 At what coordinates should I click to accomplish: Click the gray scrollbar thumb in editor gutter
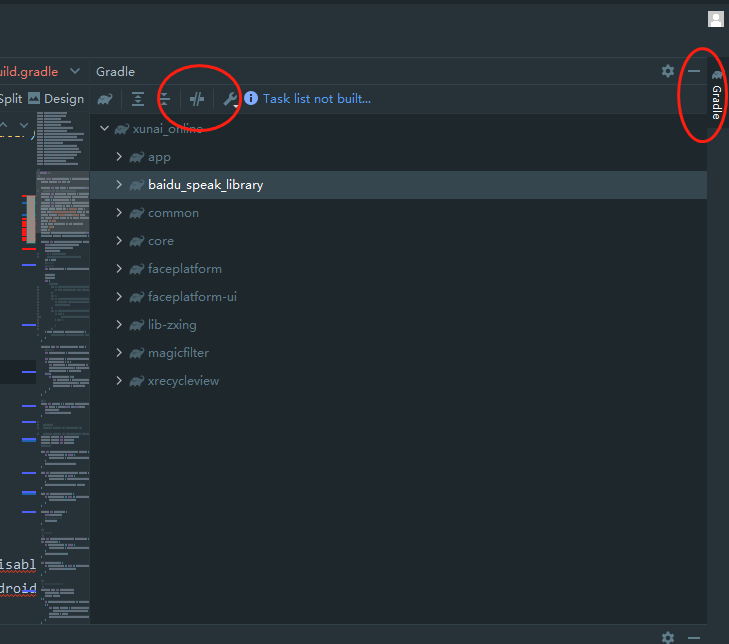[x=31, y=219]
